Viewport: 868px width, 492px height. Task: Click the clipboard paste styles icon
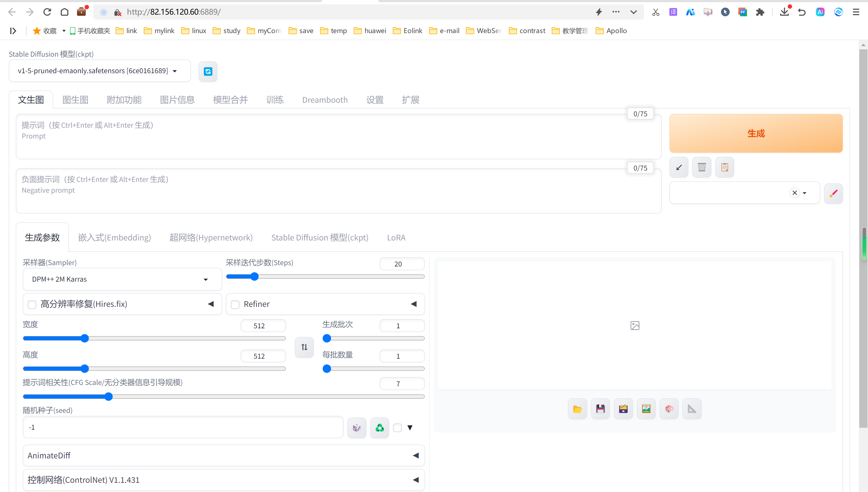click(x=724, y=167)
